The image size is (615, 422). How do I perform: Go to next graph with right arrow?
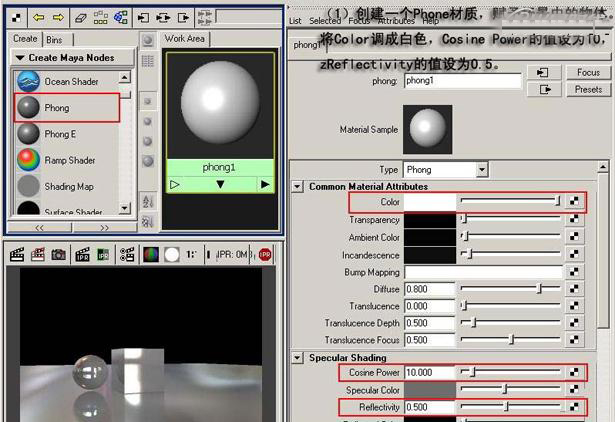(58, 18)
